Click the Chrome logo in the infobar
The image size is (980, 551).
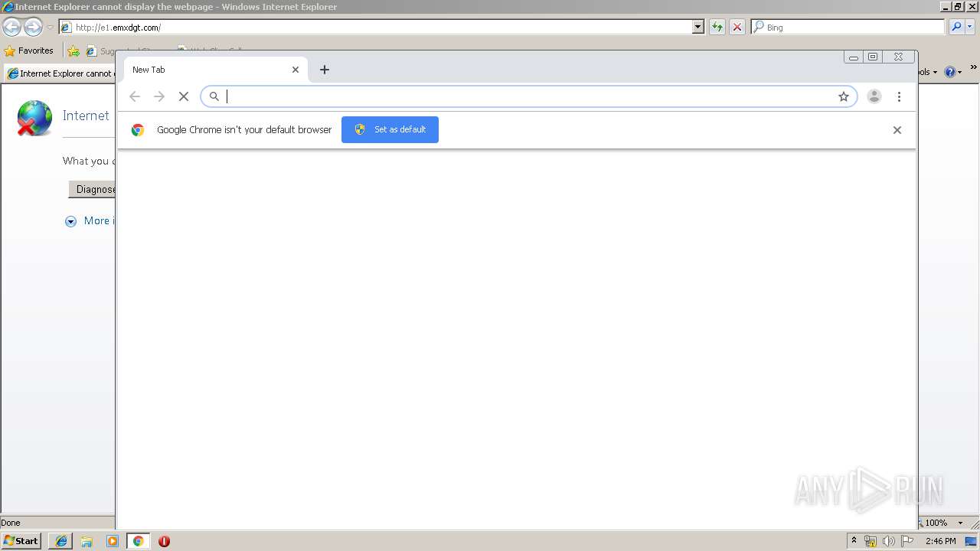coord(138,130)
